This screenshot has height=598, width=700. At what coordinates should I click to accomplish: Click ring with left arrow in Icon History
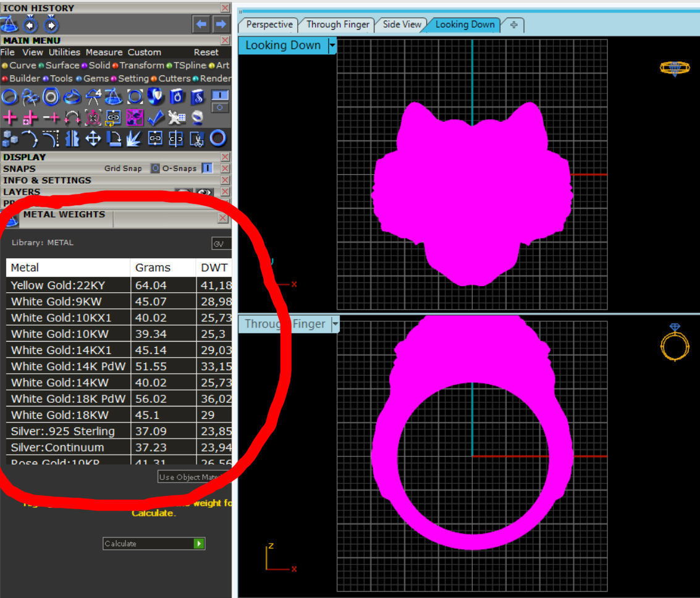pos(30,24)
